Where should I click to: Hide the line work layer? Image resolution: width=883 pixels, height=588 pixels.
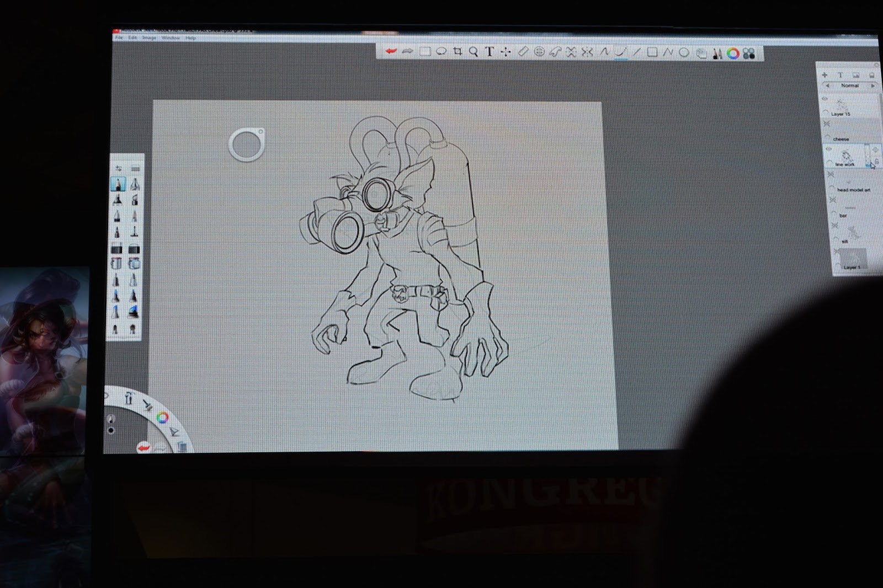[828, 149]
